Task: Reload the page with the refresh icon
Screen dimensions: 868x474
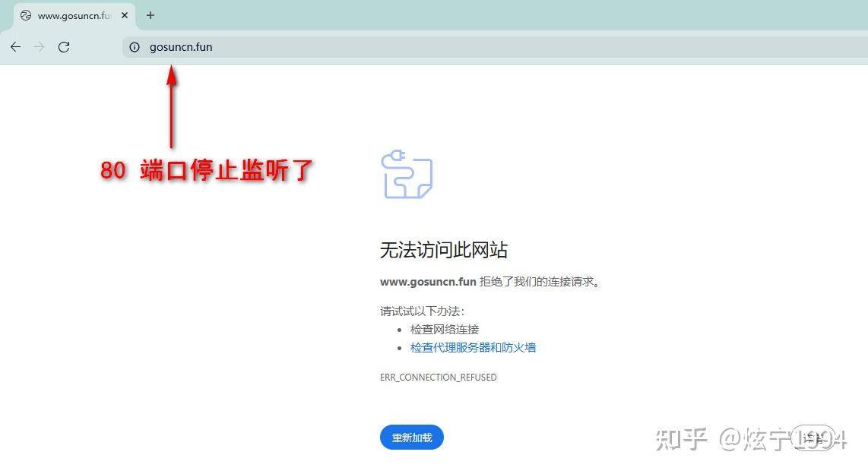Action: pyautogui.click(x=64, y=47)
